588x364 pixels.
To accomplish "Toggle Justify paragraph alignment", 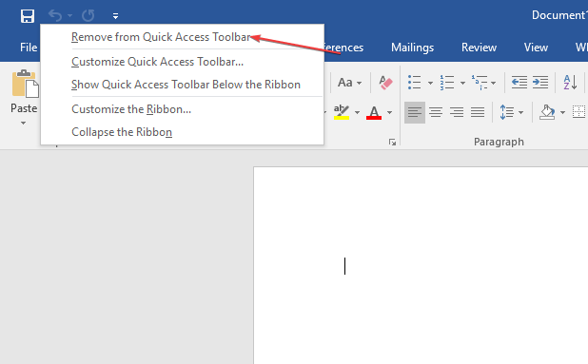I will 478,112.
